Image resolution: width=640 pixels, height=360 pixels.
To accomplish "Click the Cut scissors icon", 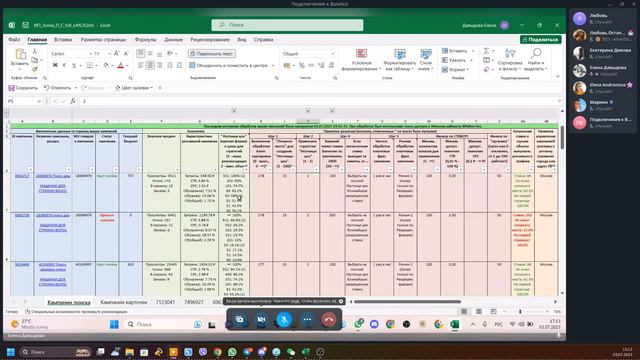I will click(35, 51).
